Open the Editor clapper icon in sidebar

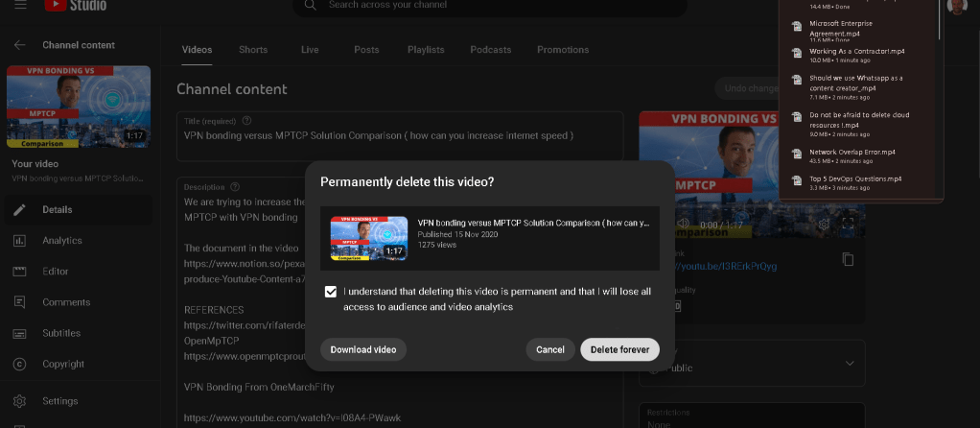coord(20,272)
